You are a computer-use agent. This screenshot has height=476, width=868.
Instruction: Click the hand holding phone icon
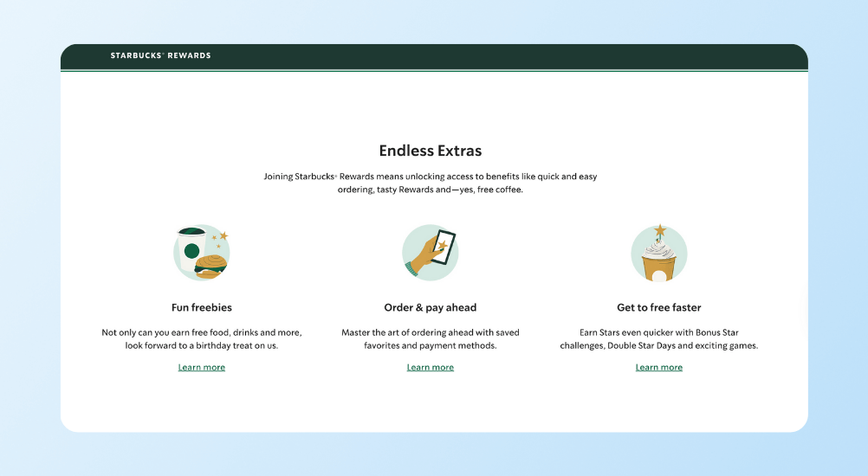431,253
